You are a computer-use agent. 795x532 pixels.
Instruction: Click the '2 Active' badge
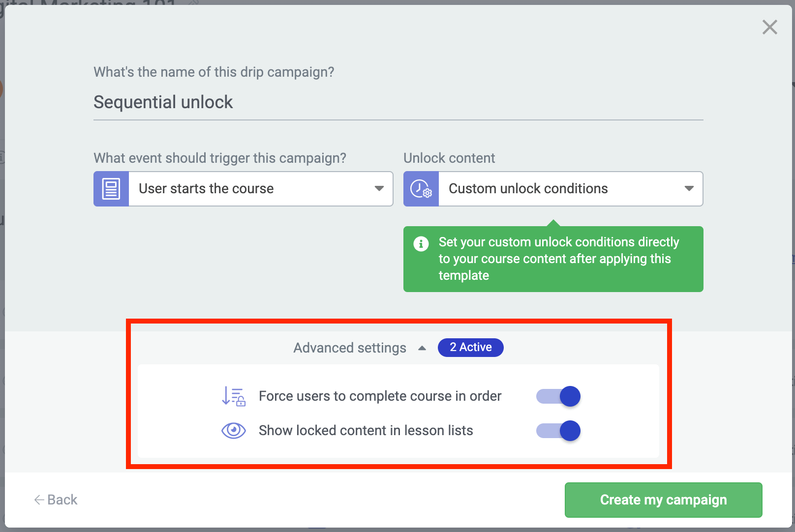click(470, 348)
